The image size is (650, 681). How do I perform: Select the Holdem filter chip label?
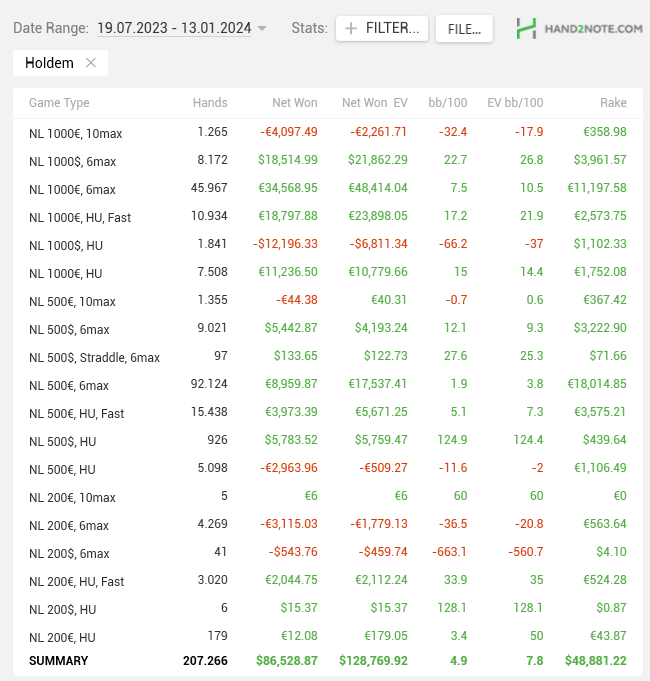tap(49, 63)
